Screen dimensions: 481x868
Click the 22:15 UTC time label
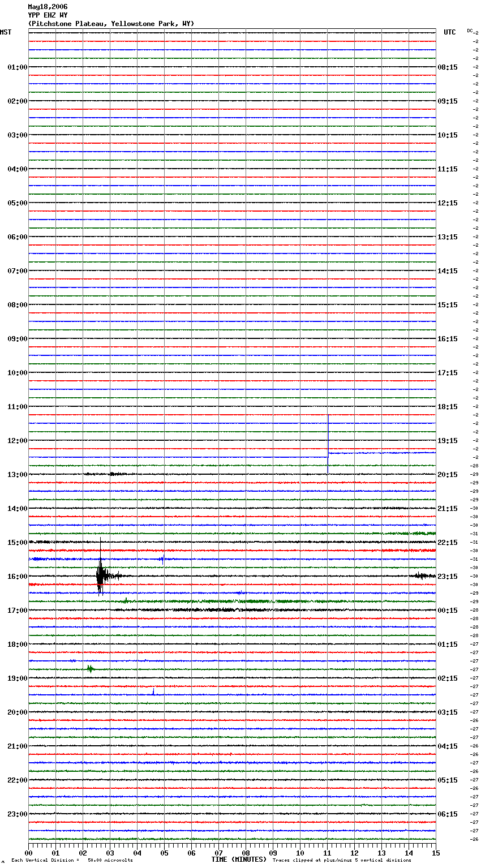(x=448, y=543)
